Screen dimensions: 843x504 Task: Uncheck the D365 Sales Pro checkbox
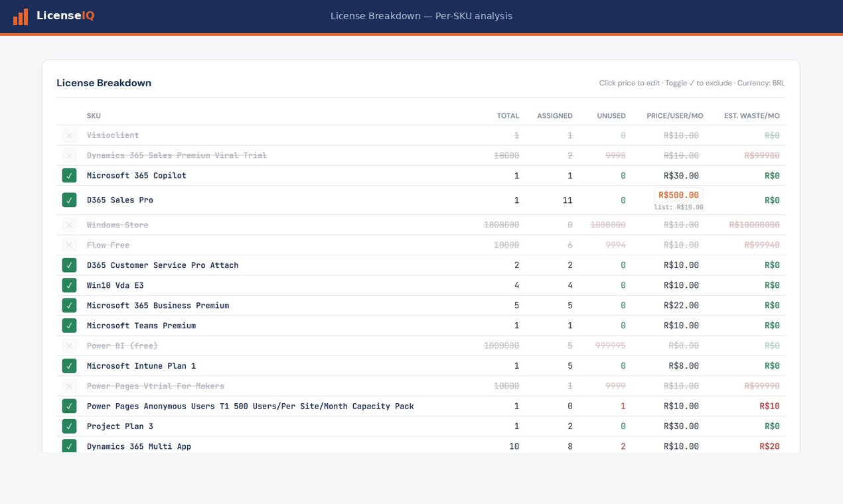point(69,200)
